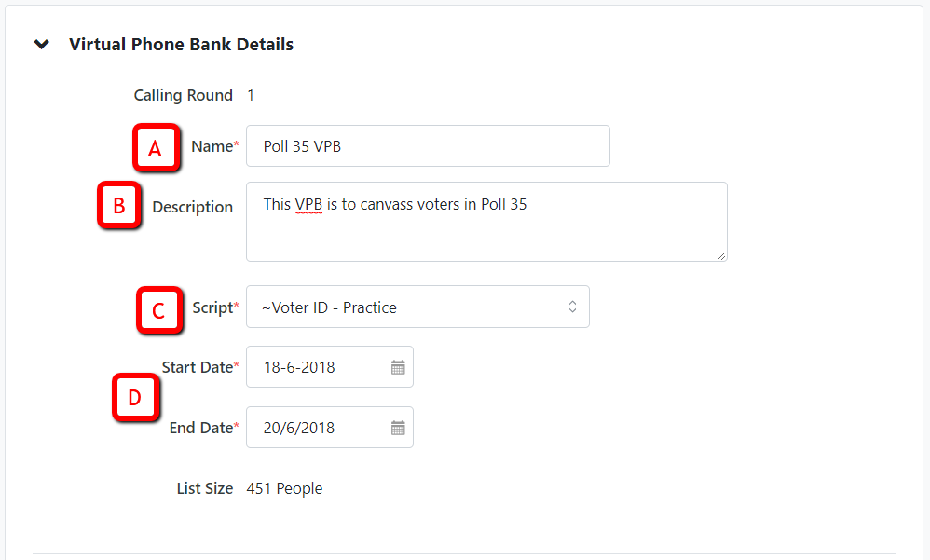The image size is (930, 560).
Task: Click the red C annotation marker
Action: coord(159,310)
